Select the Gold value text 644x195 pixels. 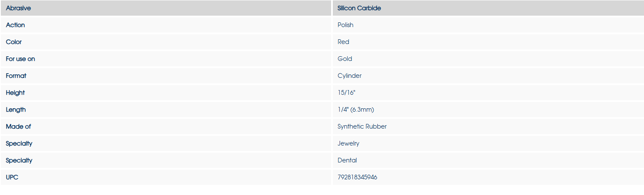click(x=345, y=59)
